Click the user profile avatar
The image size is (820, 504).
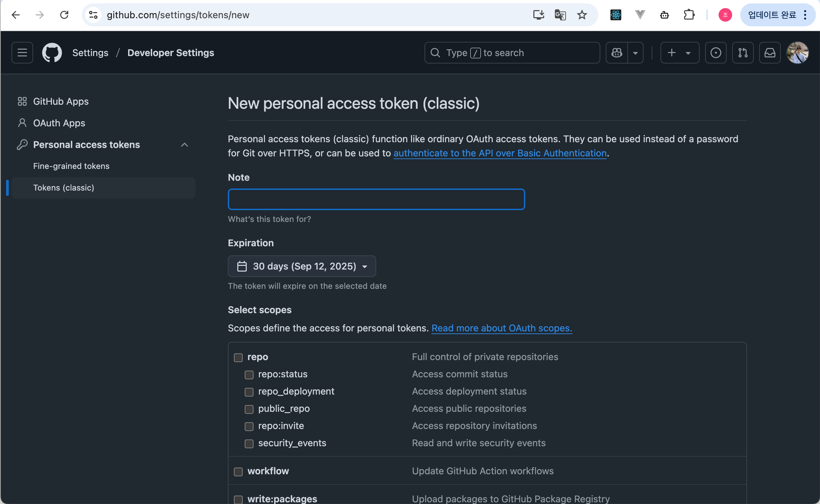click(x=797, y=53)
